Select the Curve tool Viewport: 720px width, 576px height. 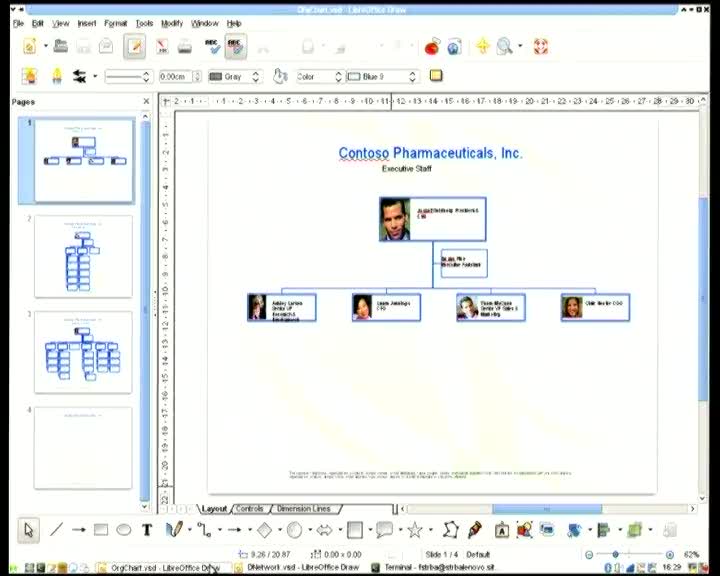click(x=174, y=530)
